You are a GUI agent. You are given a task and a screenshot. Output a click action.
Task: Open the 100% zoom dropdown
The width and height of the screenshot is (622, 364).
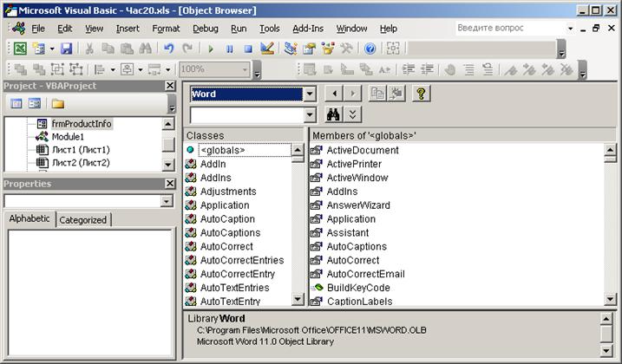(x=245, y=70)
